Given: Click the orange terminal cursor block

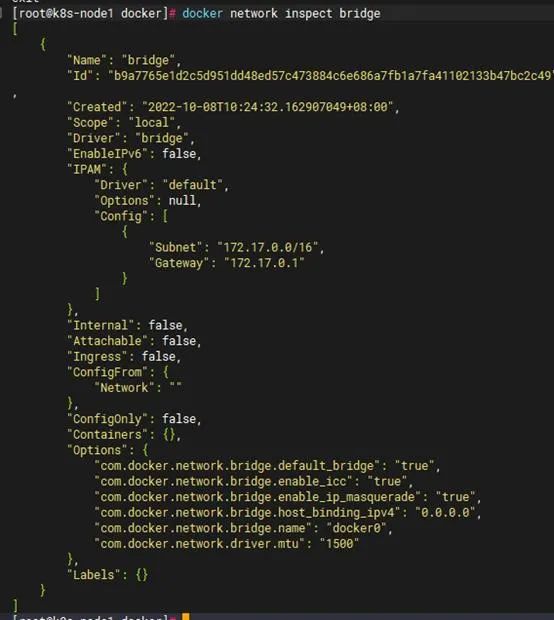Looking at the screenshot, I should [x=185, y=617].
